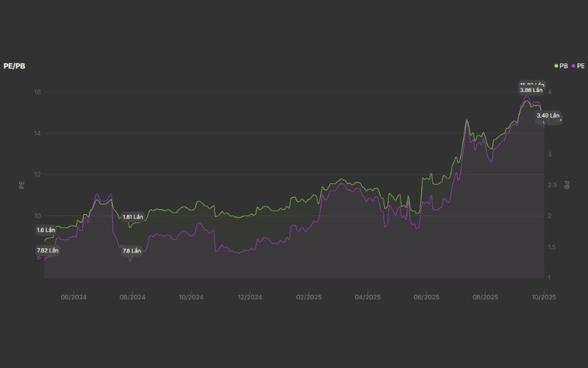Select the 7.82 Lần data label
588x368 pixels.
point(48,250)
